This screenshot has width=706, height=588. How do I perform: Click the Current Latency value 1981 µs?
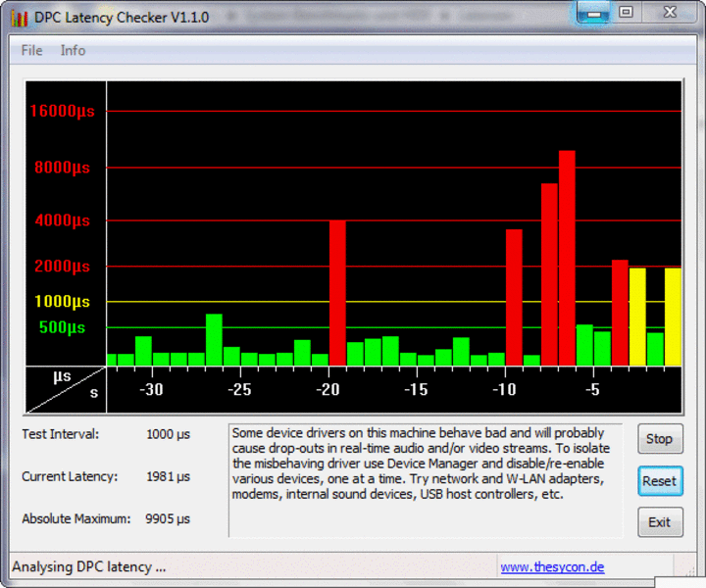click(169, 476)
